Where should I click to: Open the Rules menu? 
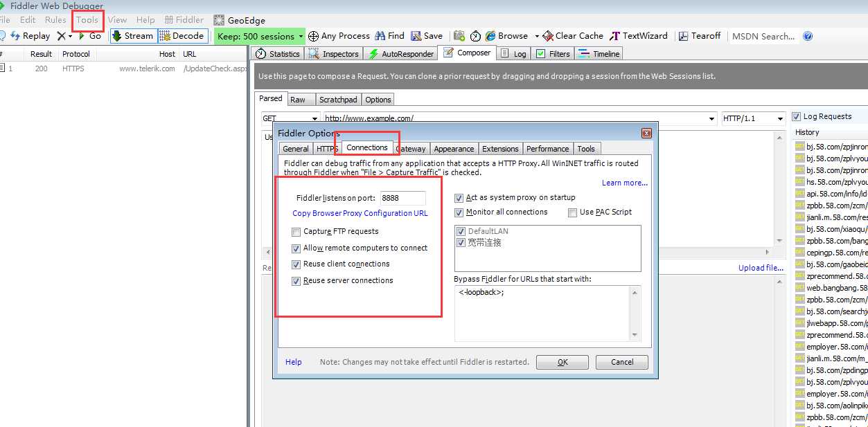click(x=55, y=20)
